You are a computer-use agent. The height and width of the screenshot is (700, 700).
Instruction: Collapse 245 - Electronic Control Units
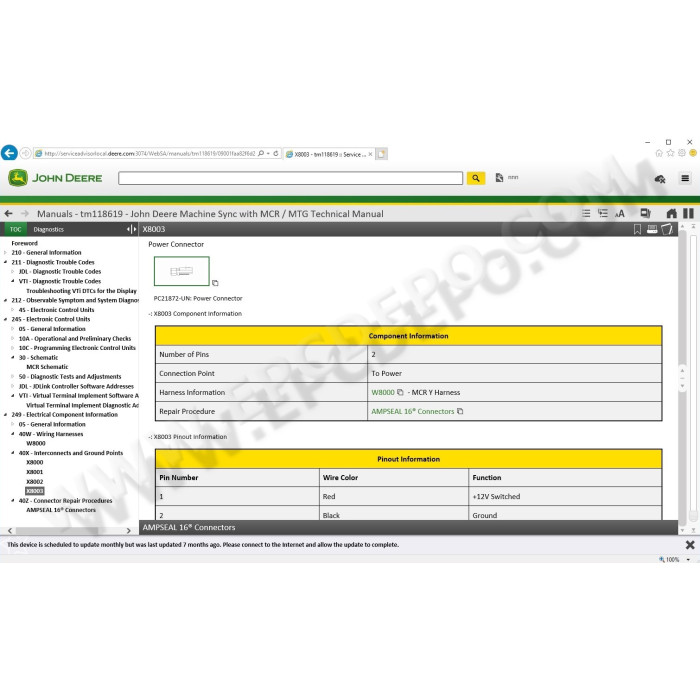coord(5,319)
